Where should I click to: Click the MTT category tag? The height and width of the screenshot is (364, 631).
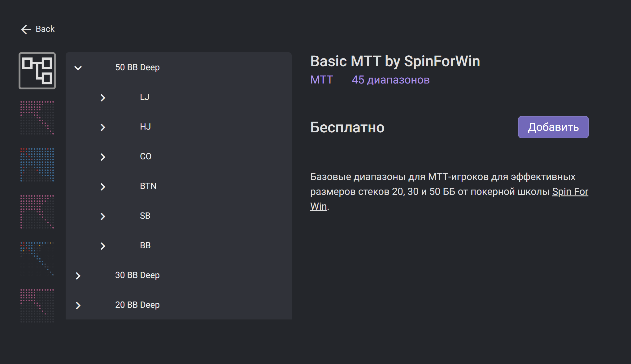[321, 80]
